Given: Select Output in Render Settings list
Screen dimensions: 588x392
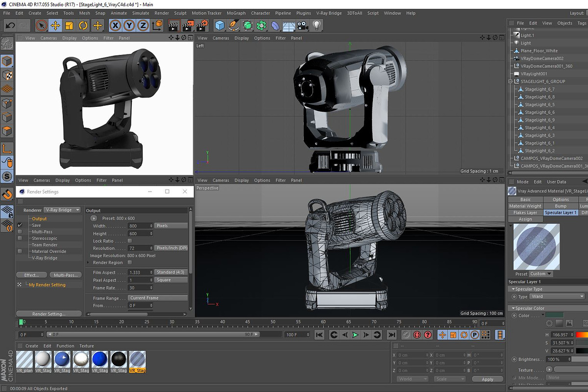Looking at the screenshot, I should (39, 219).
